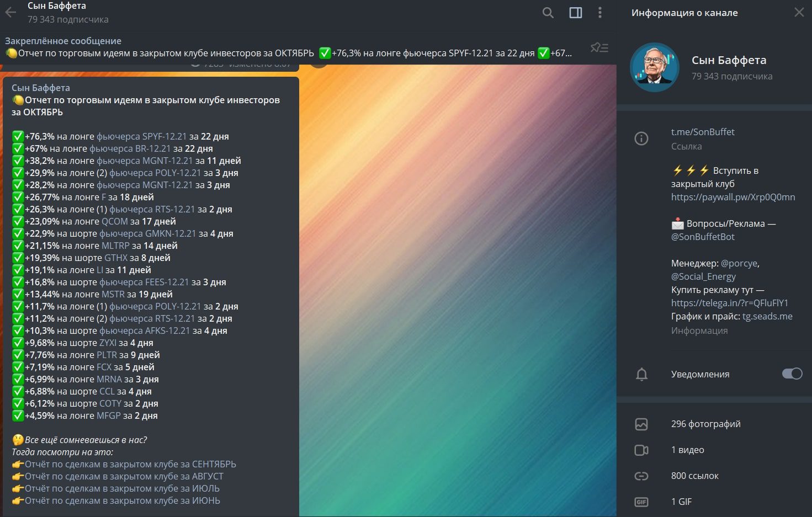Image resolution: width=812 pixels, height=517 pixels.
Task: Open the СЕНТЯБРЬ deals report link
Action: [130, 464]
